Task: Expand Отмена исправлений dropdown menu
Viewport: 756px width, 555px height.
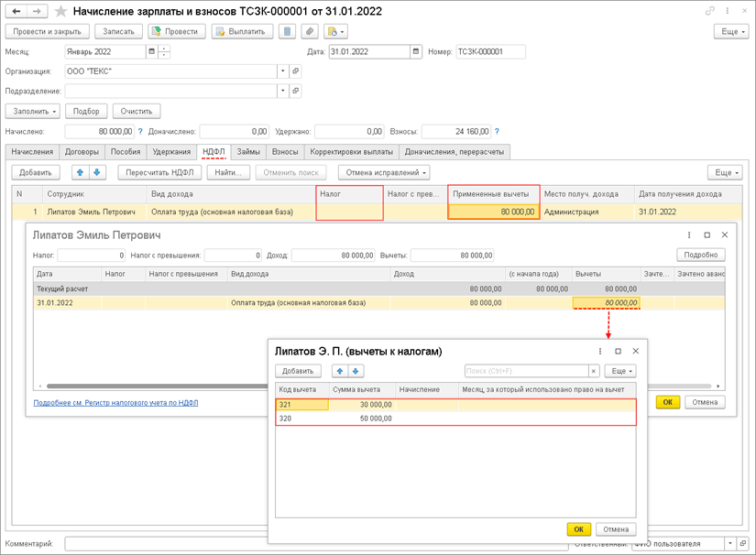Action: tap(384, 172)
